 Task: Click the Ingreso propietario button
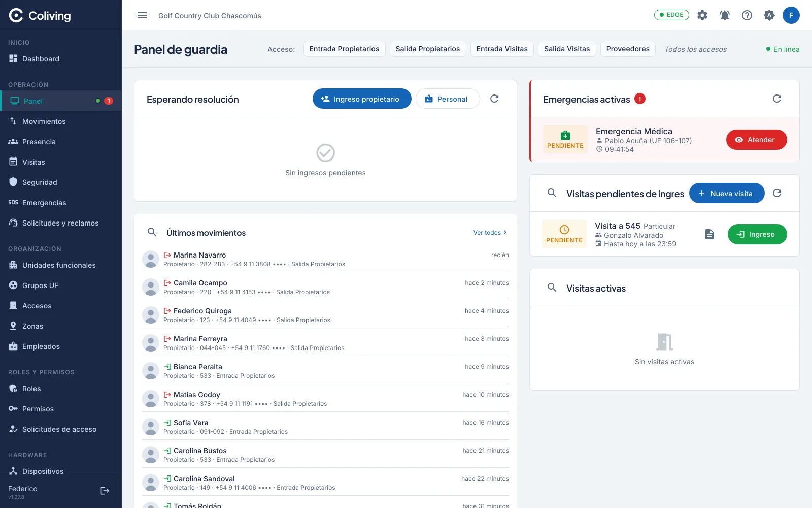(362, 99)
